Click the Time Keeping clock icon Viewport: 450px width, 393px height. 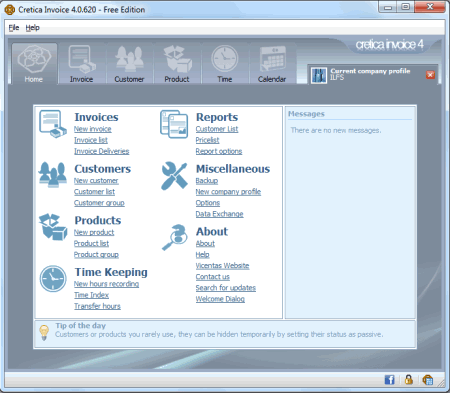(x=53, y=279)
